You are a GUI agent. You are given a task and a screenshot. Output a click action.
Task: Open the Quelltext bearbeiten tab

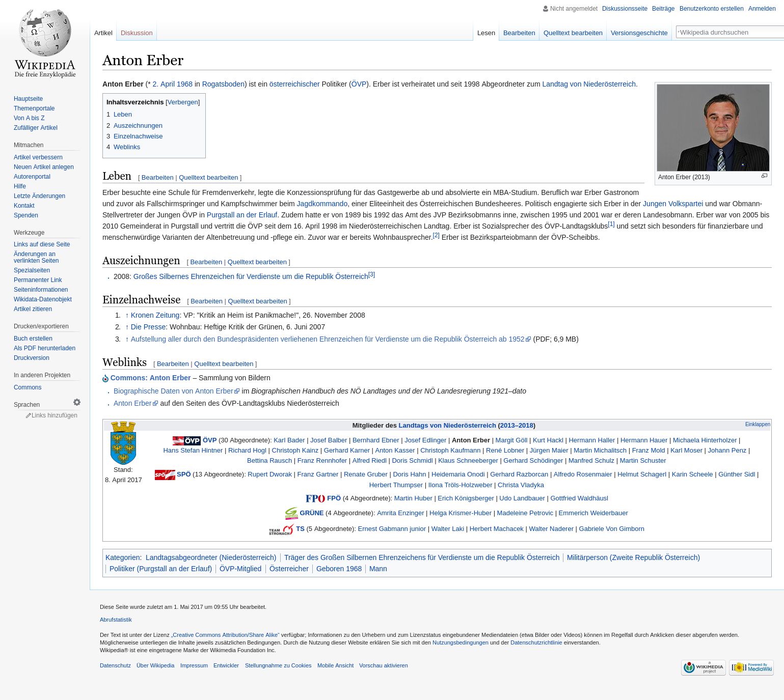[x=573, y=33]
